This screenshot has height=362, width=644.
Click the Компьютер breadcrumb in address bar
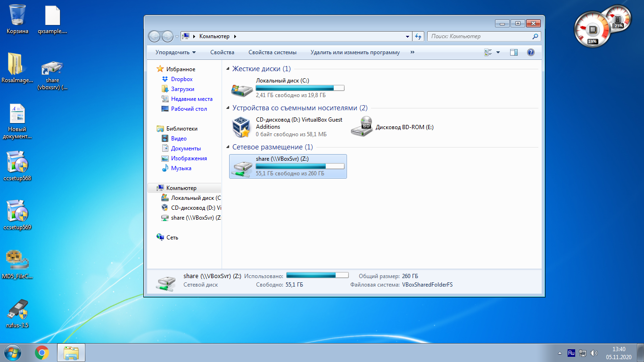click(215, 36)
